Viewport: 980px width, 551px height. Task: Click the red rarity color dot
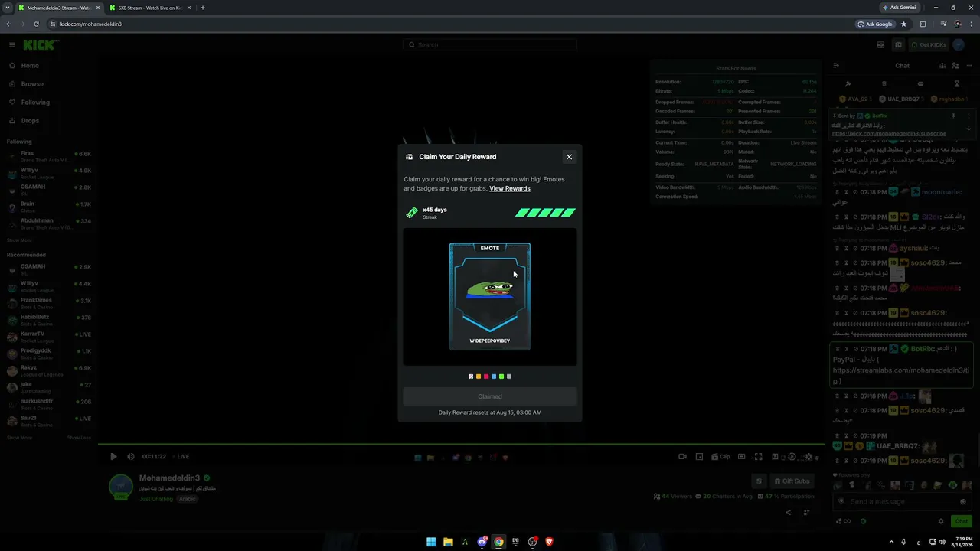tap(486, 377)
